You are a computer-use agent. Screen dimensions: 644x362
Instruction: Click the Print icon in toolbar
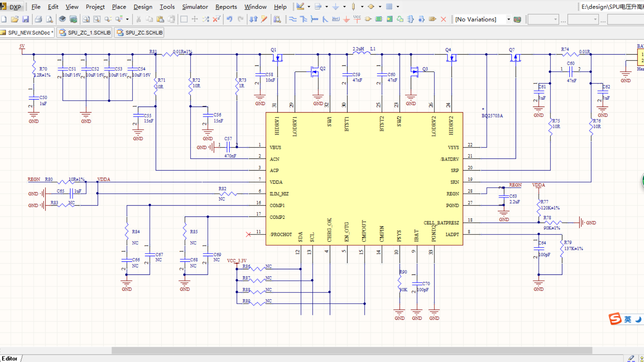[38, 19]
